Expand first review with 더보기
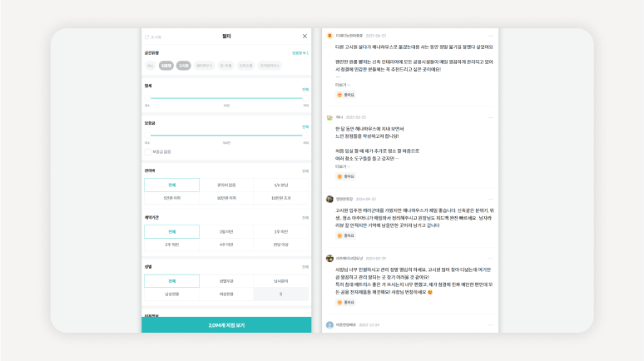This screenshot has height=361, width=644. click(x=342, y=84)
